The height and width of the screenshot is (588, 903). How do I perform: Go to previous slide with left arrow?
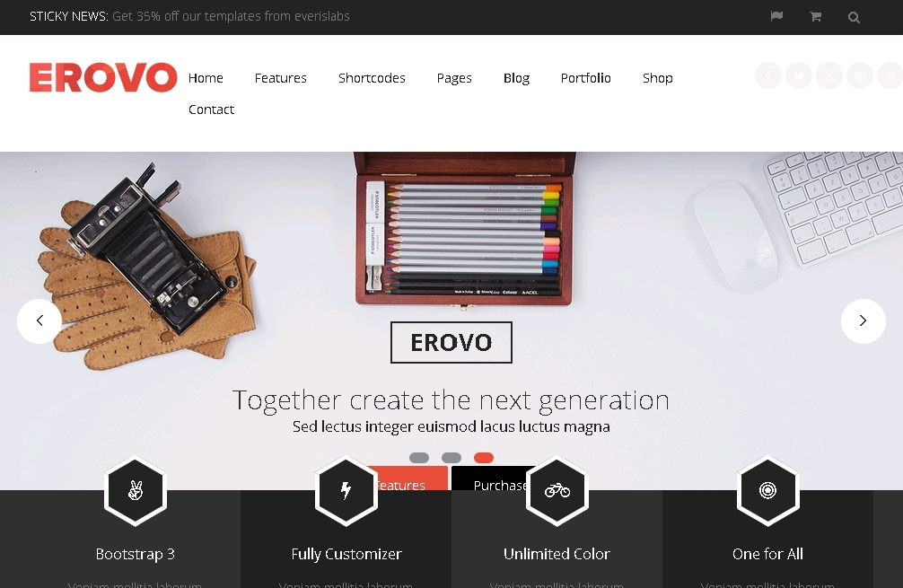(x=39, y=320)
